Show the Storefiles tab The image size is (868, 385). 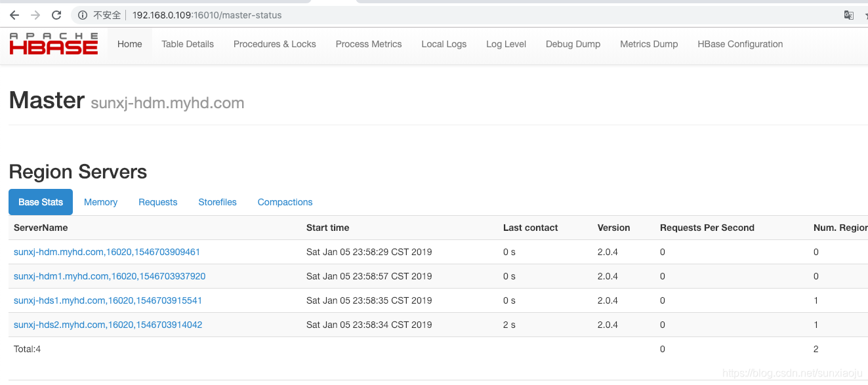point(217,202)
